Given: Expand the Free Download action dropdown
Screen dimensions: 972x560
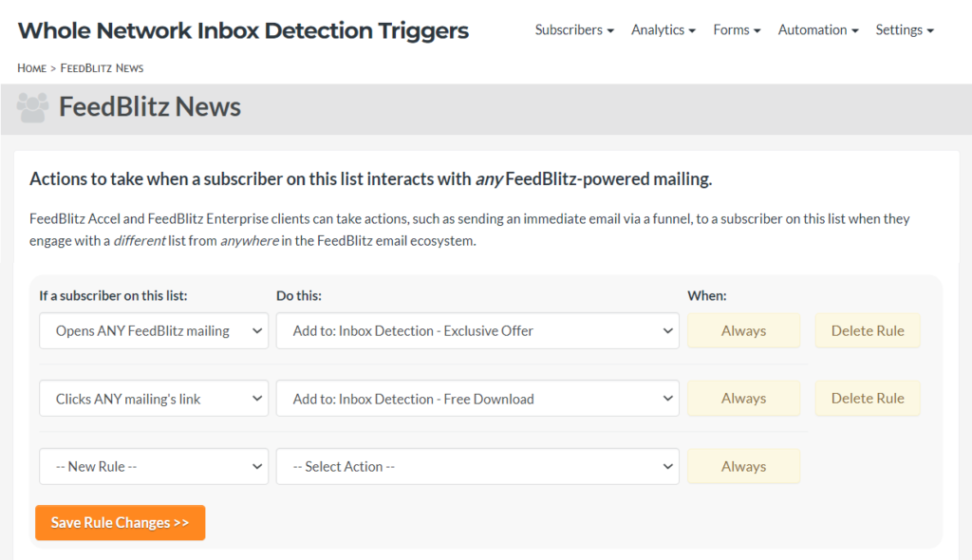Looking at the screenshot, I should pyautogui.click(x=477, y=398).
